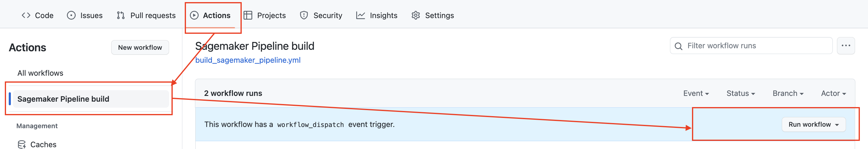Image resolution: width=868 pixels, height=149 pixels.
Task: Click the Settings gear icon
Action: coord(416,15)
